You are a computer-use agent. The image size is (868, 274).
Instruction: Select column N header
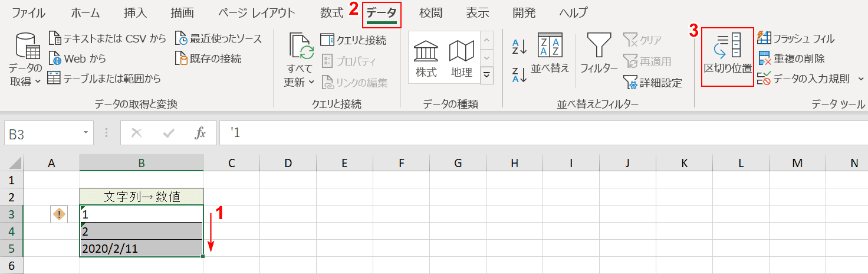(x=854, y=163)
